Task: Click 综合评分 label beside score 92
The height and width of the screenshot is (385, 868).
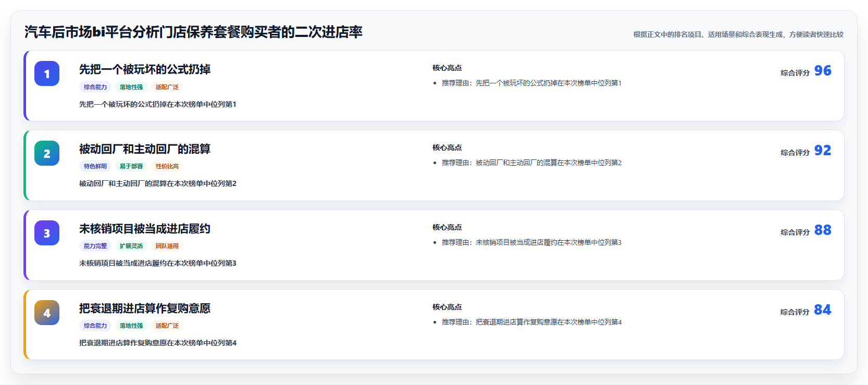Action: 795,153
